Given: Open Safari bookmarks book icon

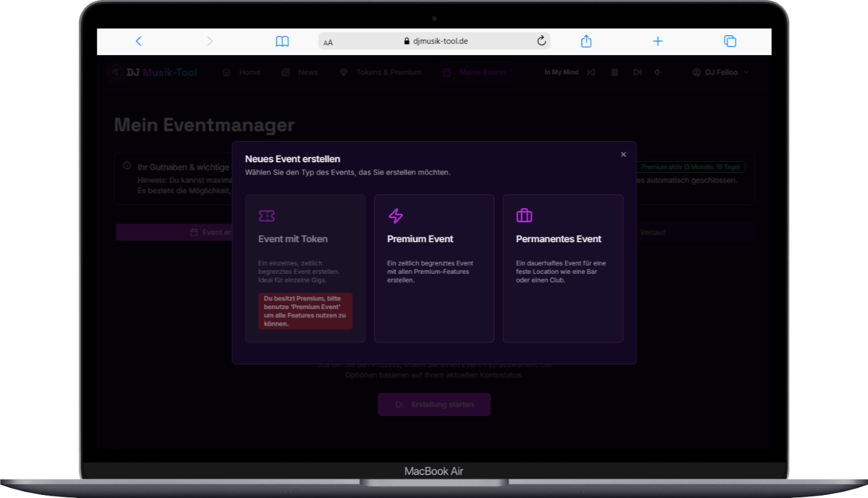Looking at the screenshot, I should [x=282, y=41].
